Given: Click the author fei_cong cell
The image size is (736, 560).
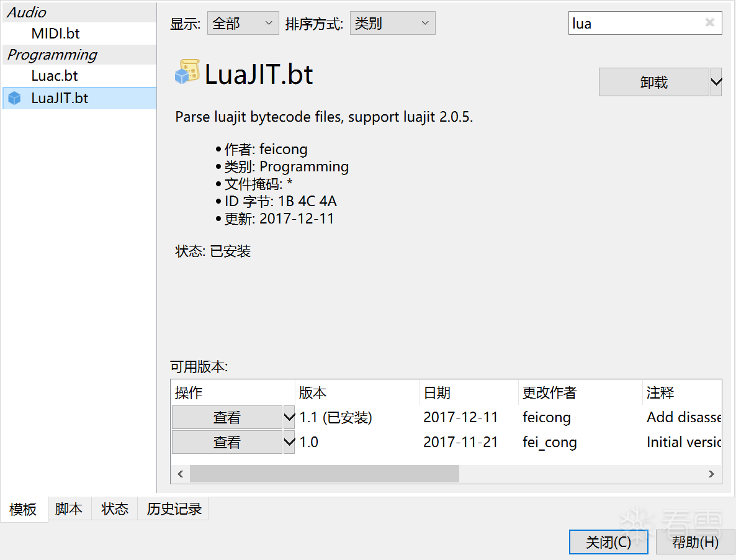Looking at the screenshot, I should pyautogui.click(x=550, y=442).
